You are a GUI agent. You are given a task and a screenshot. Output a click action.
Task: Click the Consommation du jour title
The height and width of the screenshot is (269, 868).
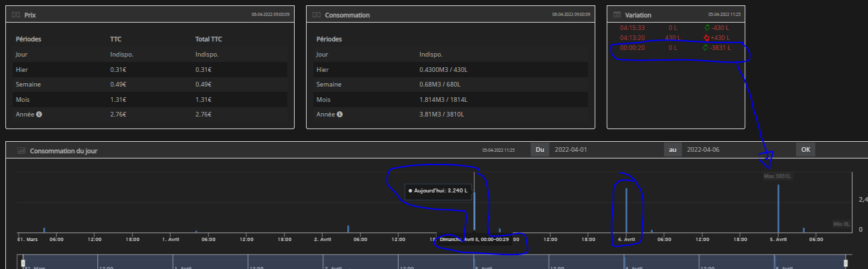[x=64, y=150]
